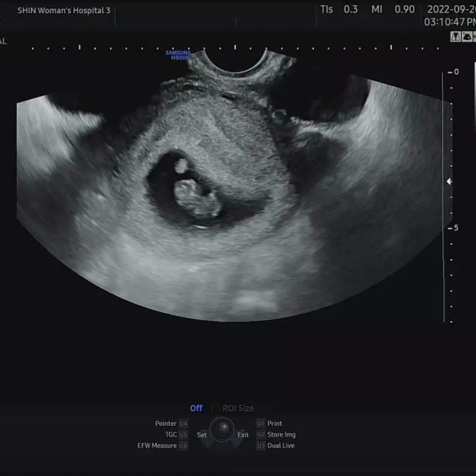Click the depth scale 5 marker
Image resolution: width=476 pixels, height=476 pixels.
pos(453,228)
